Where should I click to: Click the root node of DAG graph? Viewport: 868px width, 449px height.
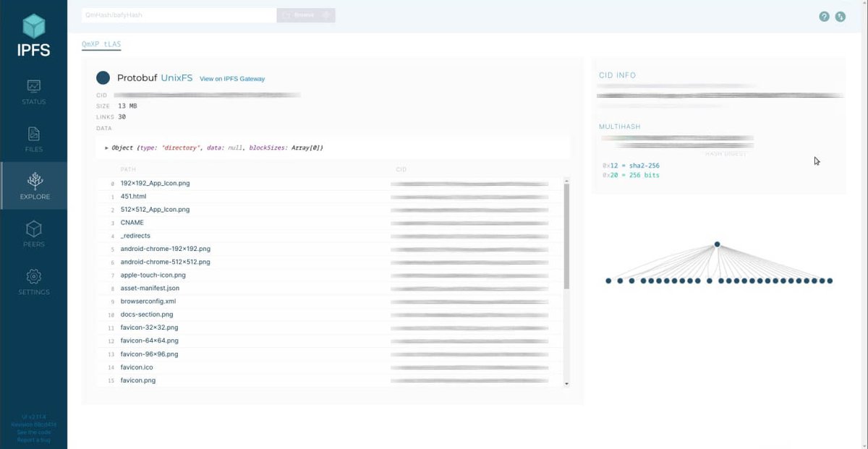[x=717, y=244]
